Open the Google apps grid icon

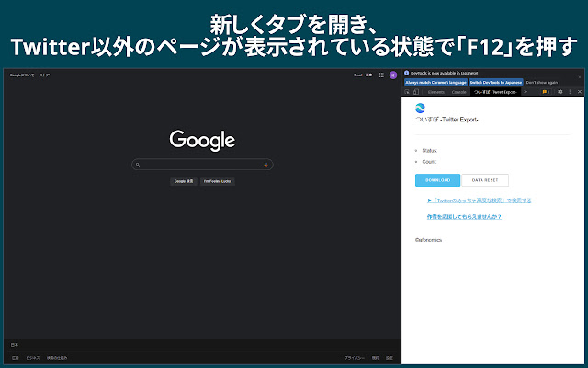(x=381, y=75)
